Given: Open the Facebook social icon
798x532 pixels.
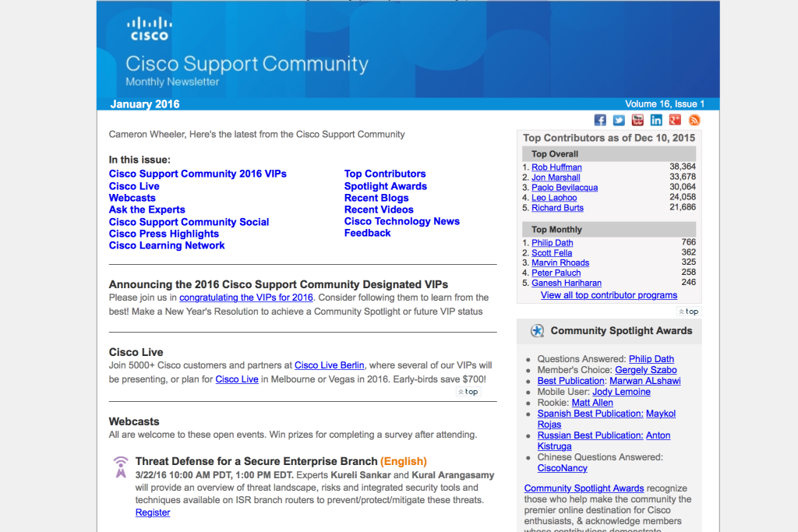Looking at the screenshot, I should point(600,120).
